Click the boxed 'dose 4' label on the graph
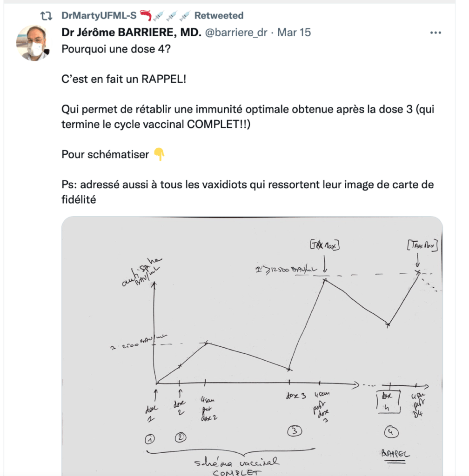 pos(388,402)
